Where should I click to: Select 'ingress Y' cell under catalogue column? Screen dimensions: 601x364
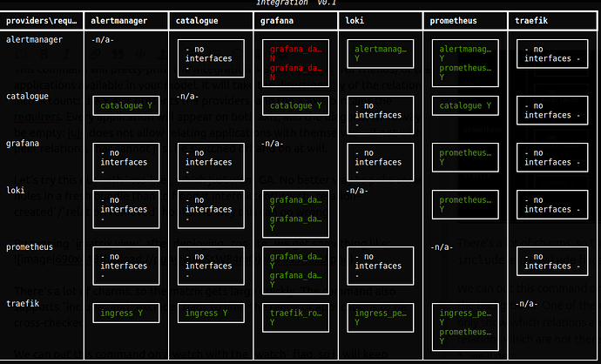(211, 313)
